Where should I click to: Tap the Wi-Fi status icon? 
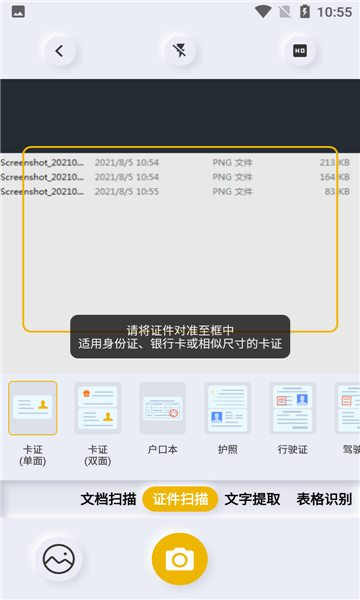tap(263, 12)
